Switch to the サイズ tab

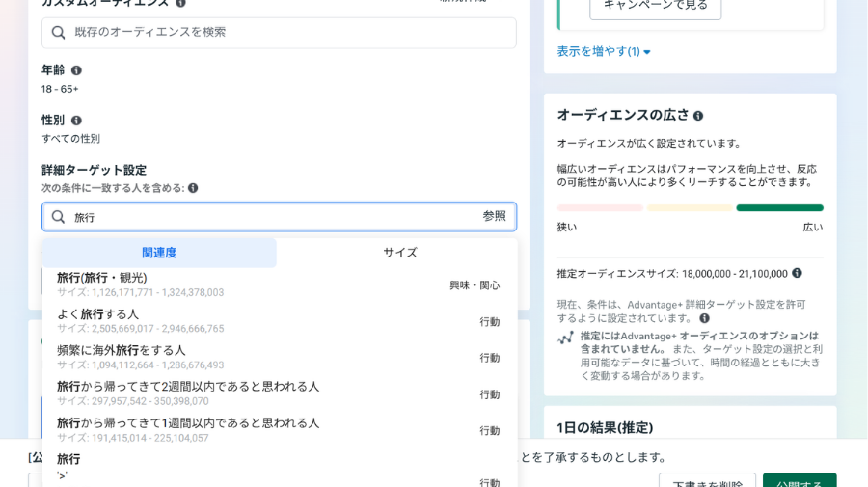coord(400,253)
